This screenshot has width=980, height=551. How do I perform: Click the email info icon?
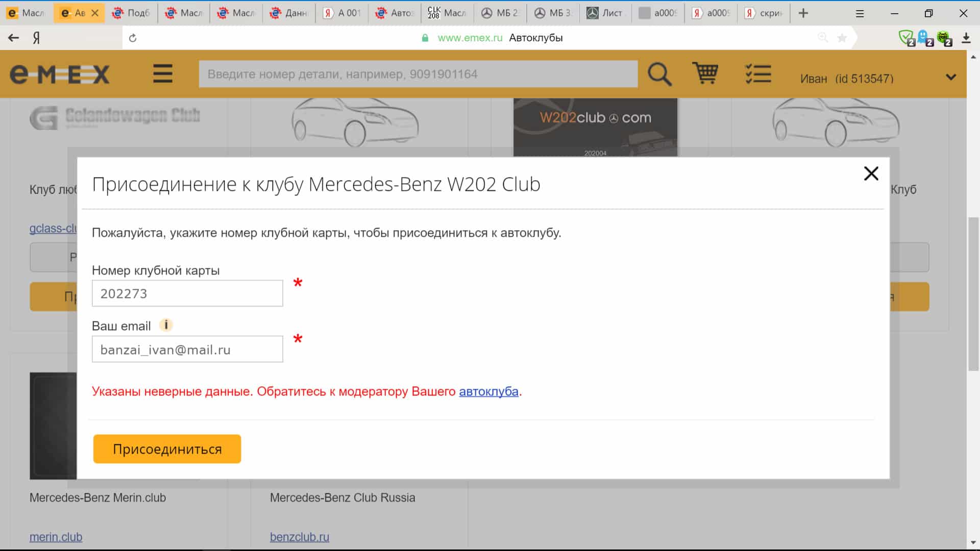tap(166, 325)
